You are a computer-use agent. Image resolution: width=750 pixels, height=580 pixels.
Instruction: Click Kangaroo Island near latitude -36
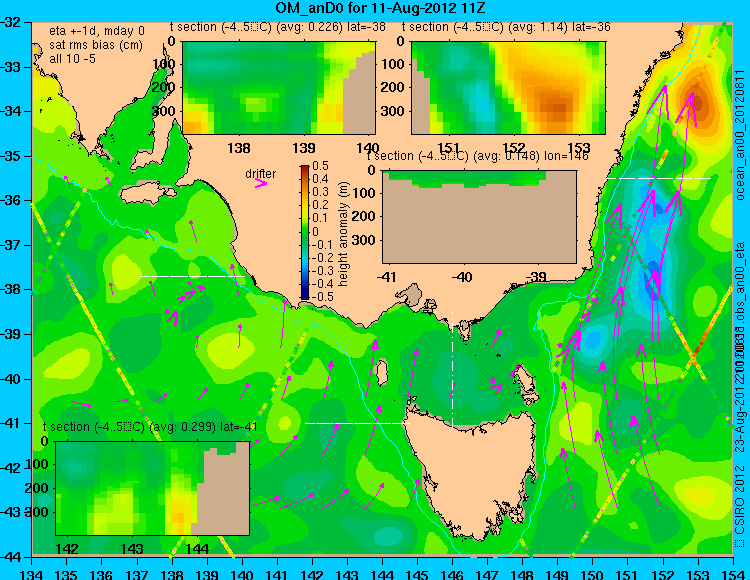pos(147,193)
